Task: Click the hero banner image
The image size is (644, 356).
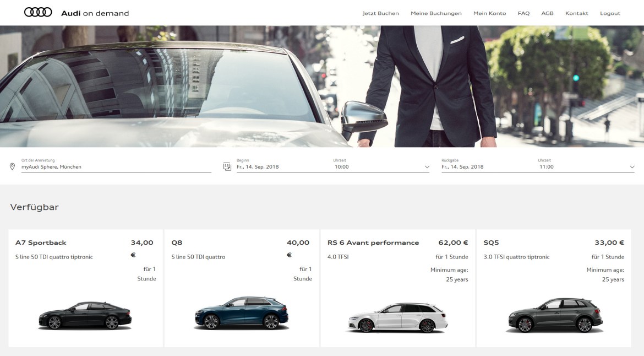Action: tap(322, 87)
